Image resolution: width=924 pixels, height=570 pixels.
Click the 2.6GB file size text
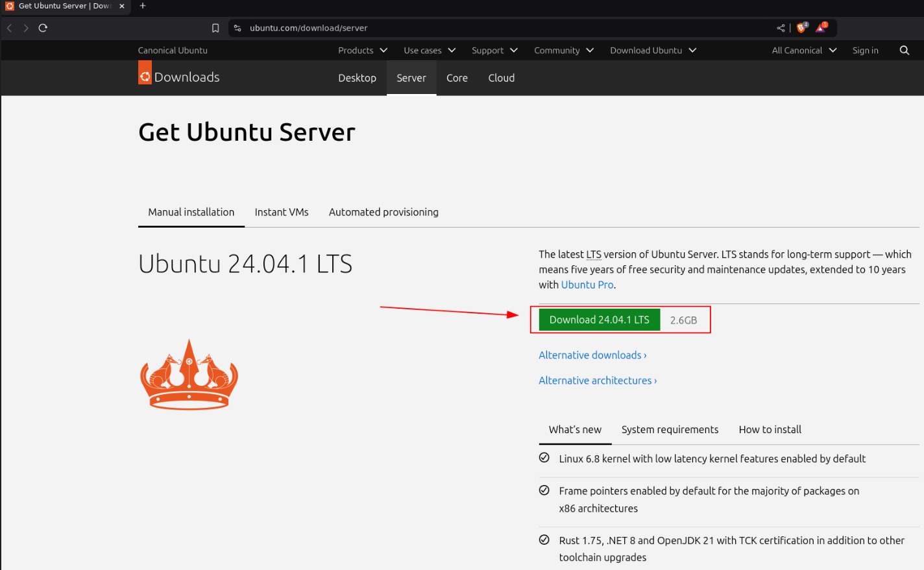[683, 320]
